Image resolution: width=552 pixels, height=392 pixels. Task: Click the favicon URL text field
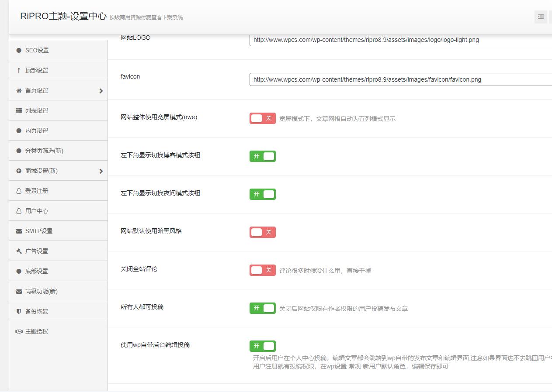[x=400, y=79]
